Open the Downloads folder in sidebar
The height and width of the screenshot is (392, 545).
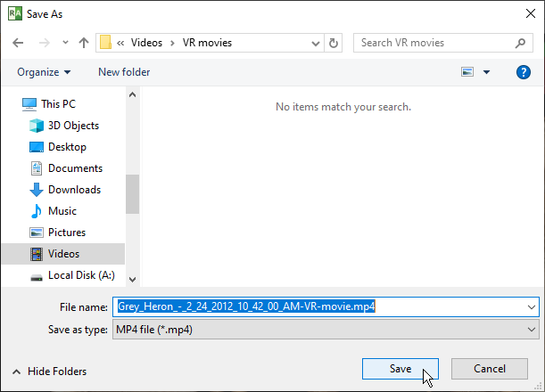tap(74, 190)
